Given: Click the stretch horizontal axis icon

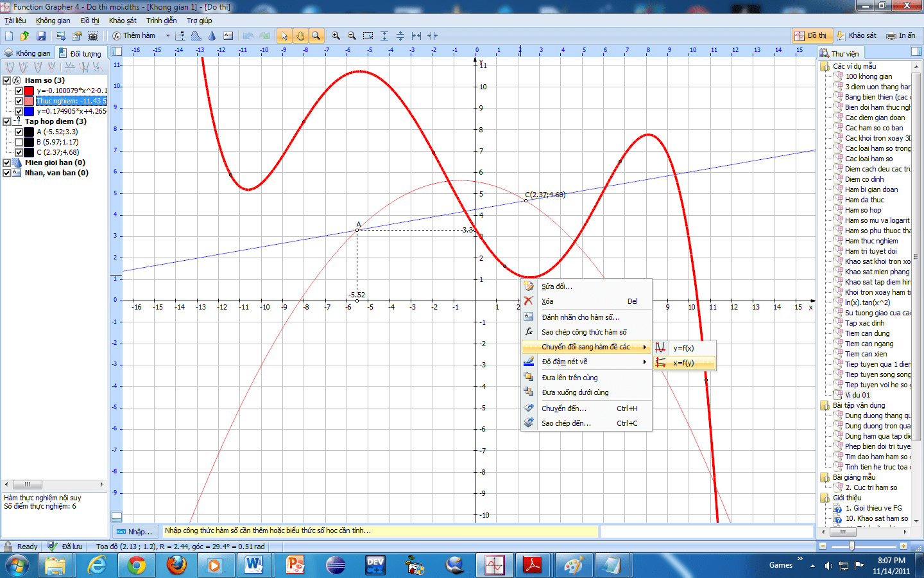Looking at the screenshot, I should coord(416,36).
